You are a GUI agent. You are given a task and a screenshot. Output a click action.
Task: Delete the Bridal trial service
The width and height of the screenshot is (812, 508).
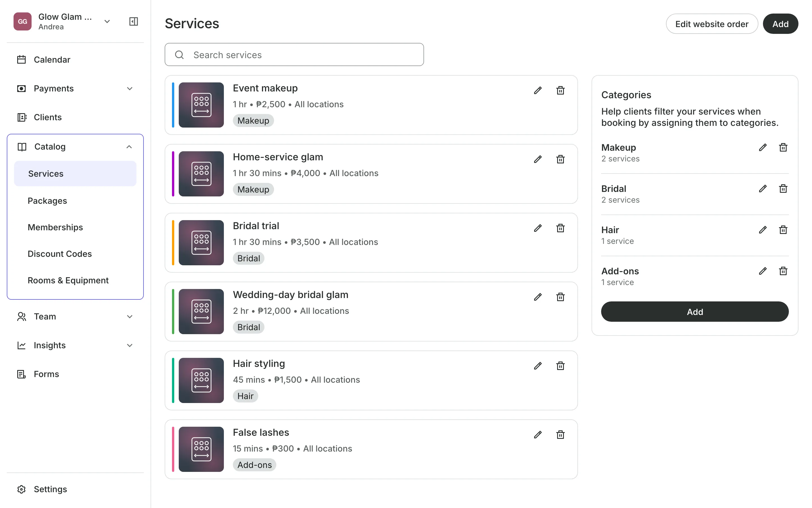pos(560,228)
